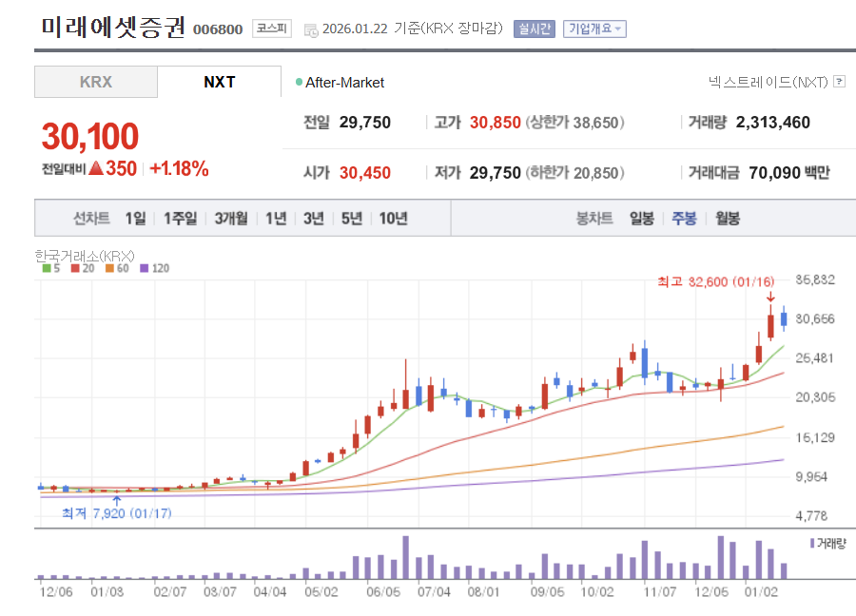
Task: Show the 3년 line chart
Action: pyautogui.click(x=314, y=219)
